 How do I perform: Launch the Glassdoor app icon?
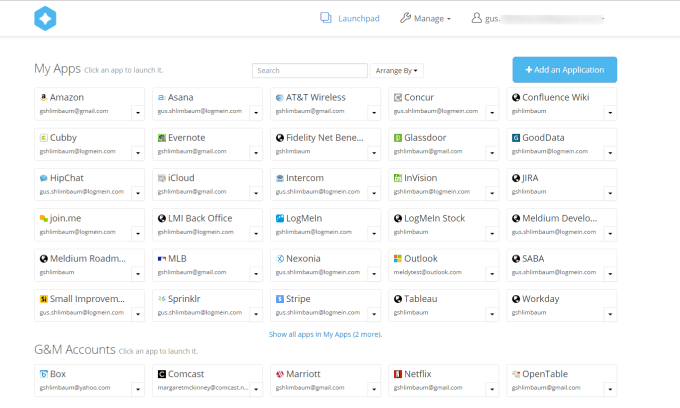click(x=397, y=138)
